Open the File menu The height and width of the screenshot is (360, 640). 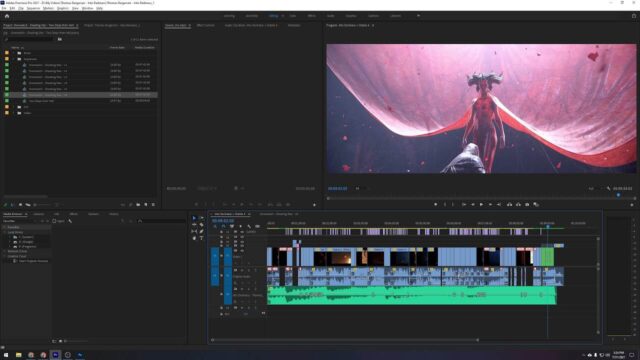coord(4,8)
